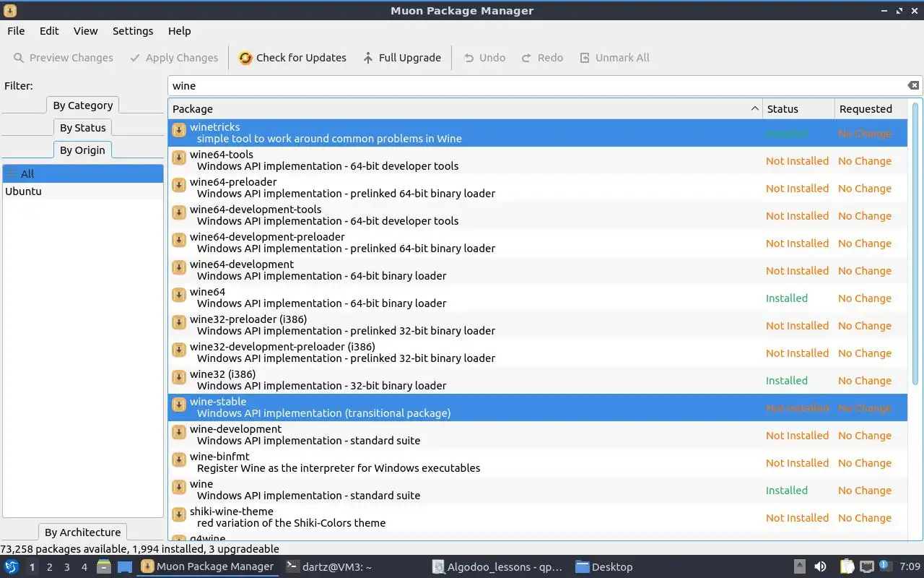Open the By Architecture filter tab
Screen dimensions: 924x578
tap(82, 532)
